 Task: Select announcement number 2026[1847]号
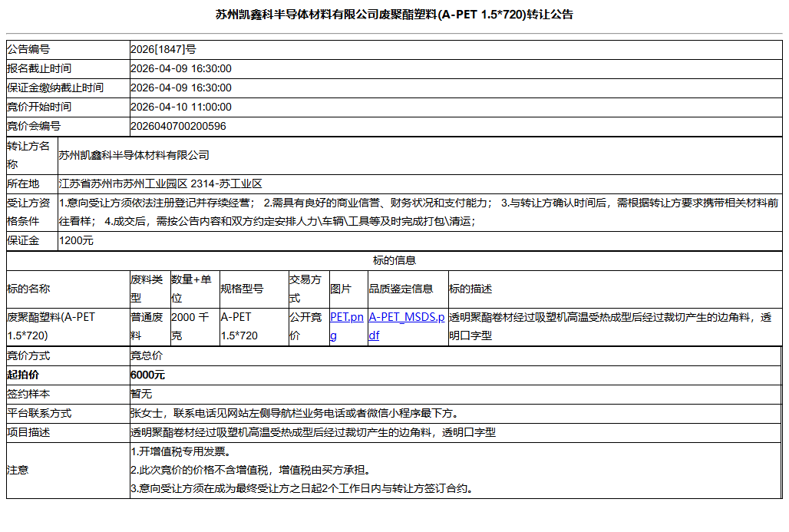pyautogui.click(x=163, y=49)
